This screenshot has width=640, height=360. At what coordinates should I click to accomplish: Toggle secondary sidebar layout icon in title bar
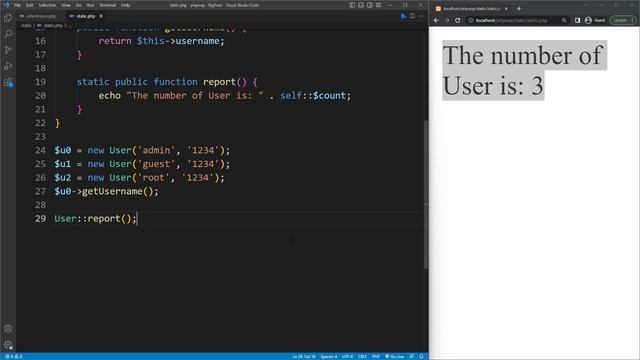[369, 5]
